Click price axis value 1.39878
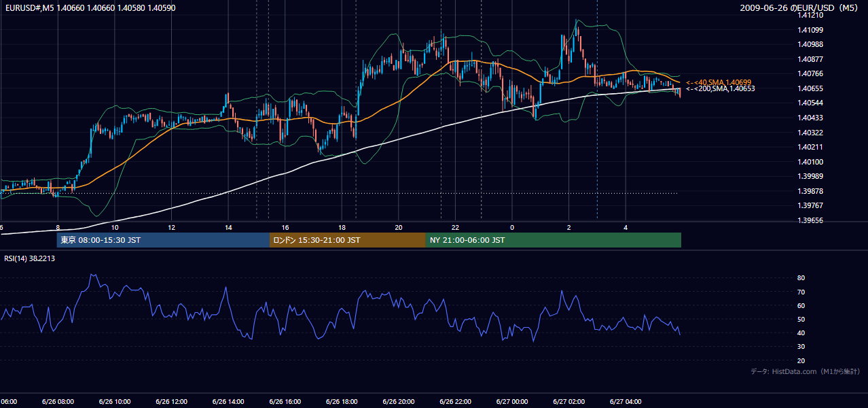This screenshot has width=868, height=408. coord(810,191)
